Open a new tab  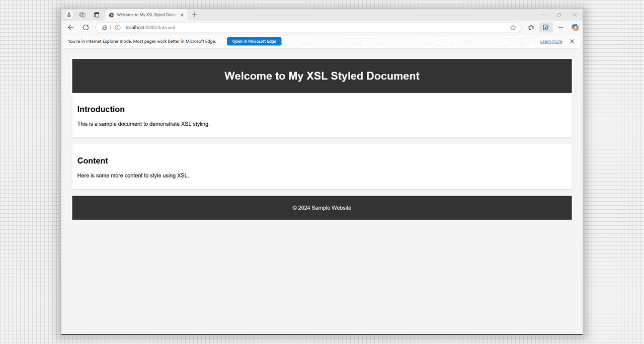click(x=195, y=15)
